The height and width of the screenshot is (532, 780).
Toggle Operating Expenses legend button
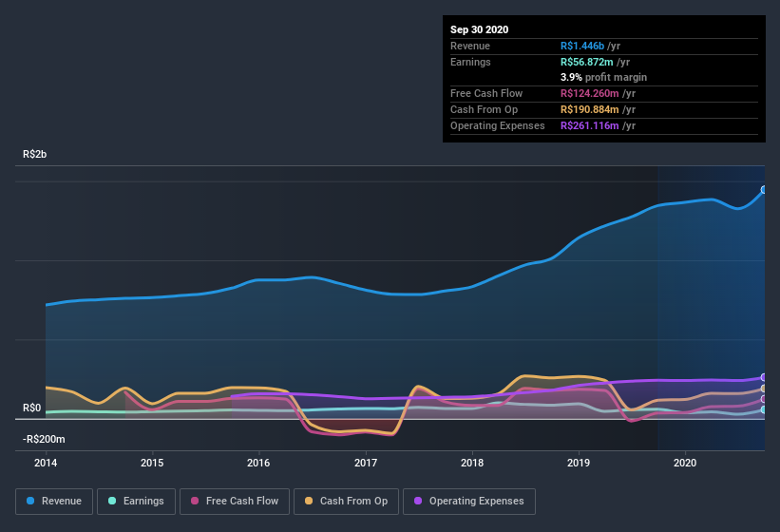[x=469, y=502]
